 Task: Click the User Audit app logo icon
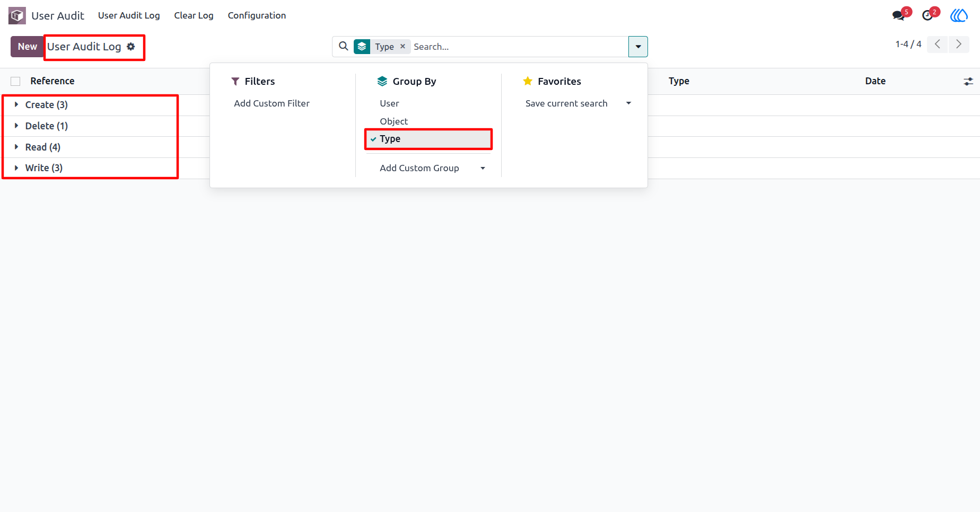point(17,15)
